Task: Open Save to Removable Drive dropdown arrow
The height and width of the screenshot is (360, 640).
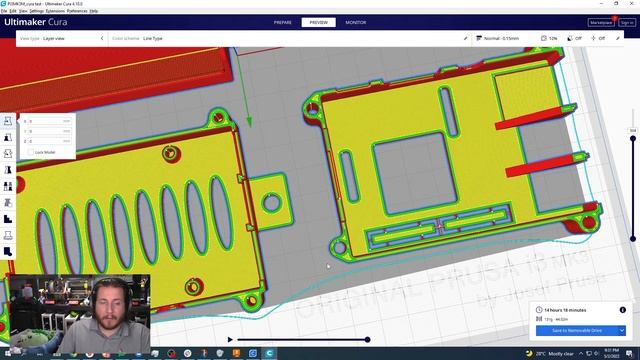Action: tap(622, 330)
